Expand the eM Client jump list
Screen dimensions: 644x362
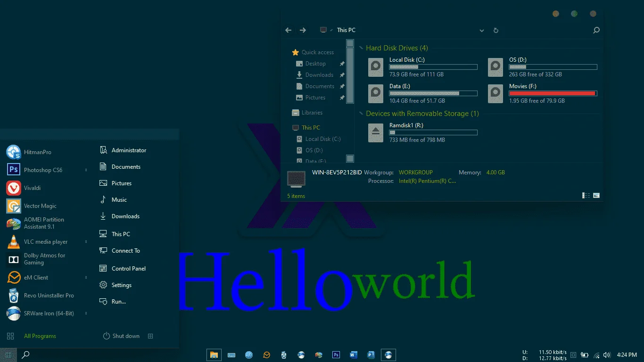86,278
